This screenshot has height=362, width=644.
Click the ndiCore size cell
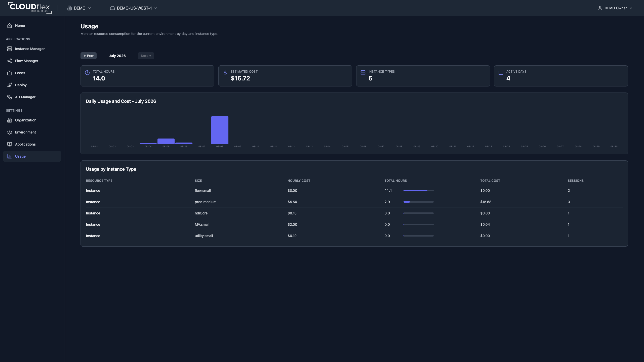(x=201, y=213)
